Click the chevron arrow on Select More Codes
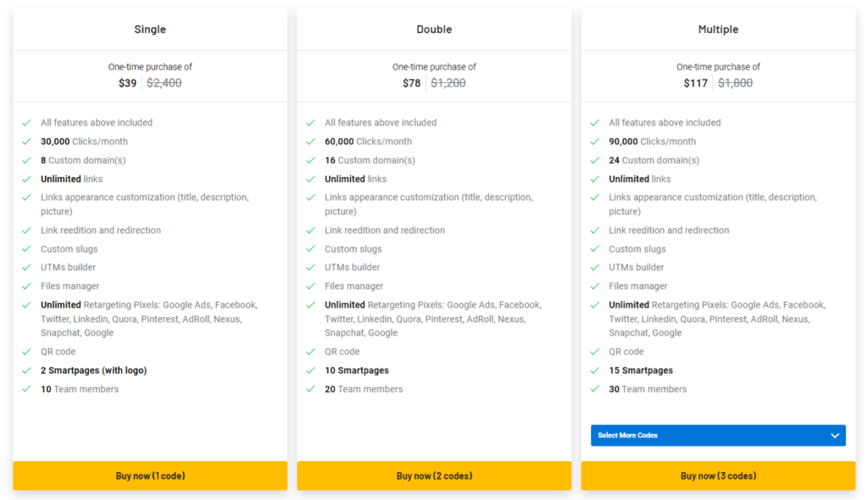 pos(835,436)
